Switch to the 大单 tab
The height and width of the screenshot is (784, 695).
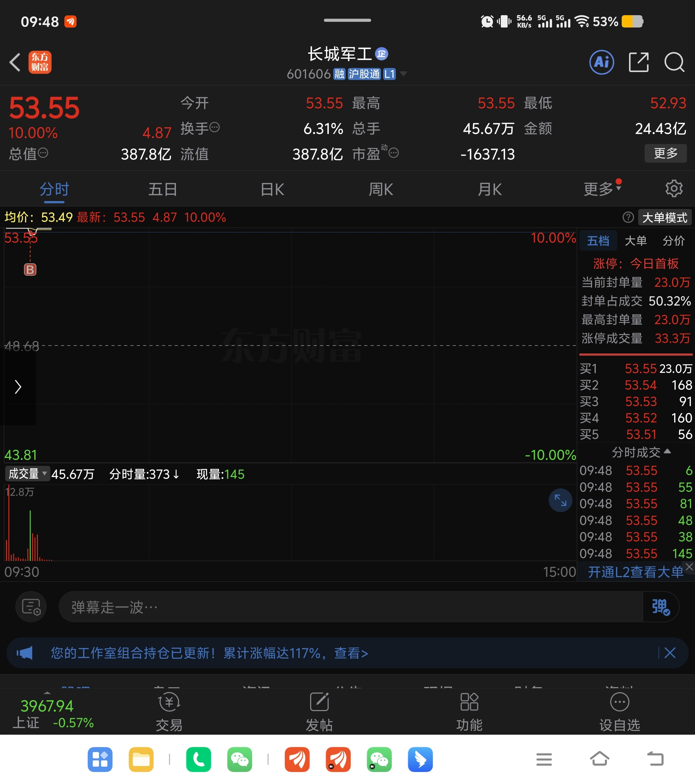click(x=636, y=241)
